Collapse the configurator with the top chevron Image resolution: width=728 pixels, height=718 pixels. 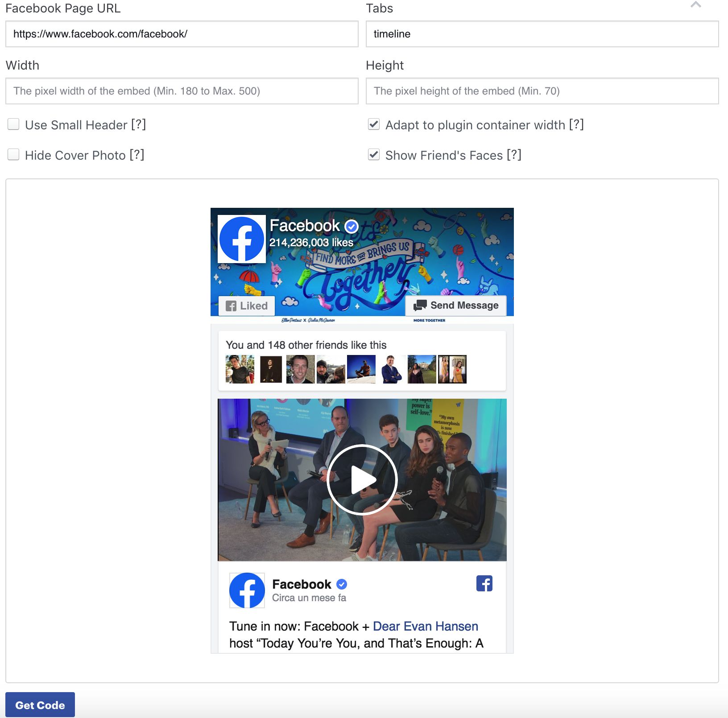click(x=696, y=5)
